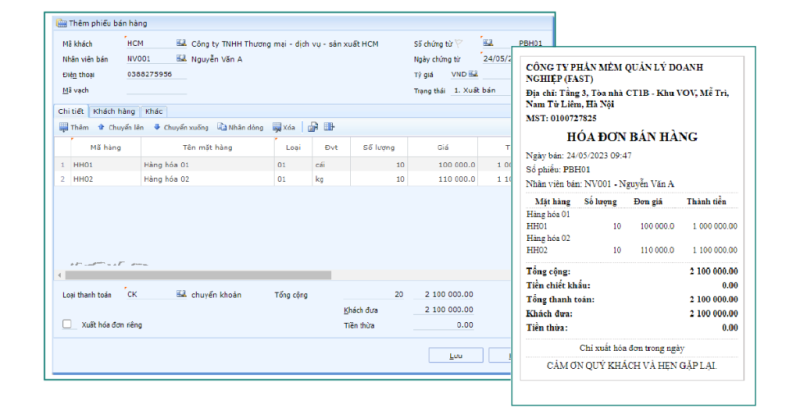Viewport: 800px width, 418px height.
Task: Duplicate row using Nhân dòng icon
Action: click(x=222, y=127)
